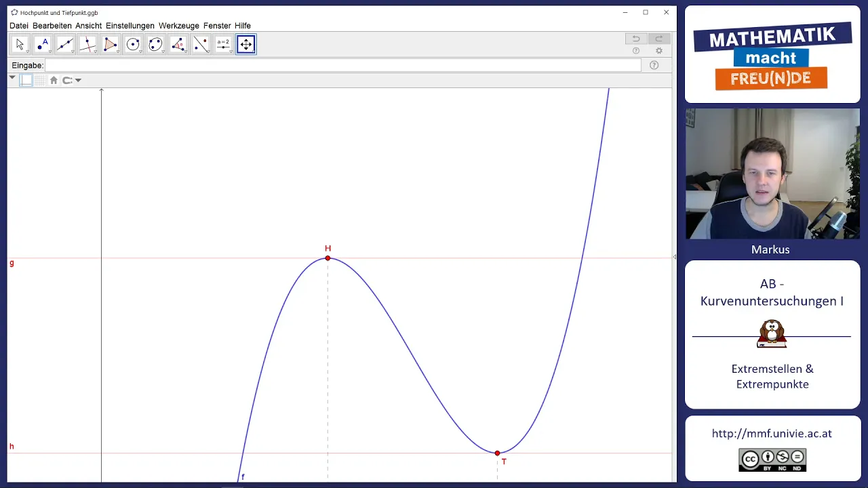Click the function label f

pos(243,476)
